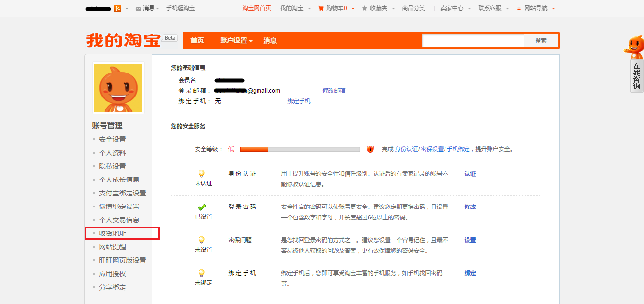Focus the search input field
The width and height of the screenshot is (644, 304).
tap(473, 41)
